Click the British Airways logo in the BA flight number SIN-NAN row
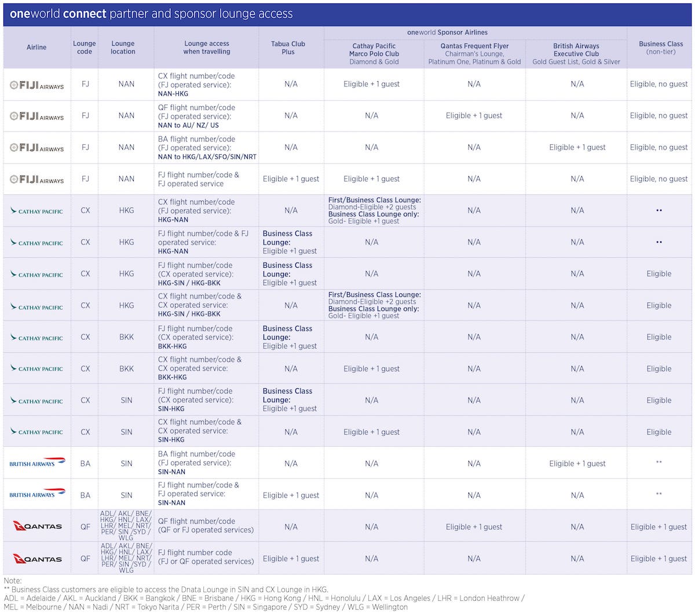 tap(37, 462)
